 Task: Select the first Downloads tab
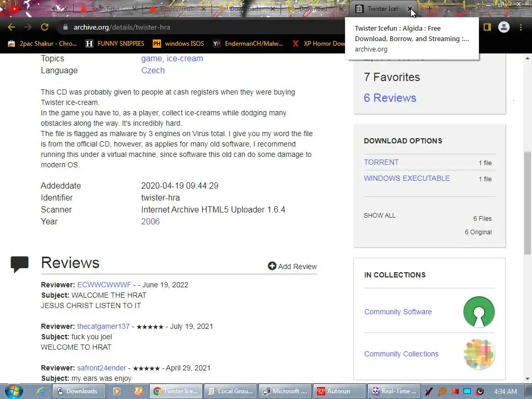[x=247, y=9]
